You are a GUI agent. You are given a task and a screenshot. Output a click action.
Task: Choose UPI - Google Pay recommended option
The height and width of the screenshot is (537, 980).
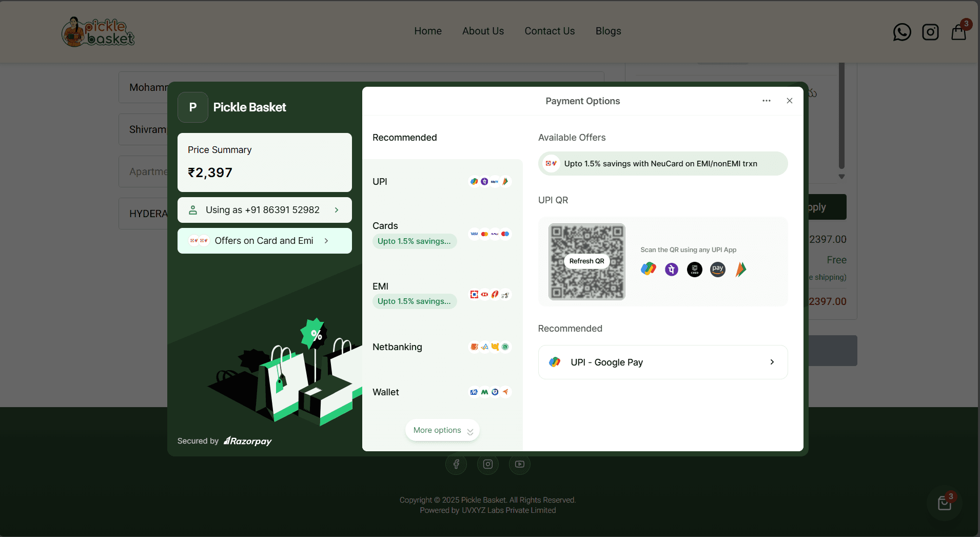tap(663, 362)
